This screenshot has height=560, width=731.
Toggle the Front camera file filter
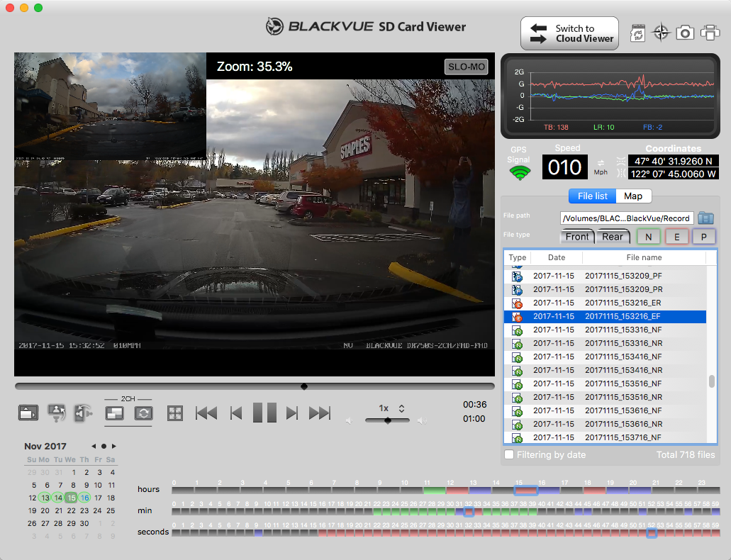(x=577, y=237)
